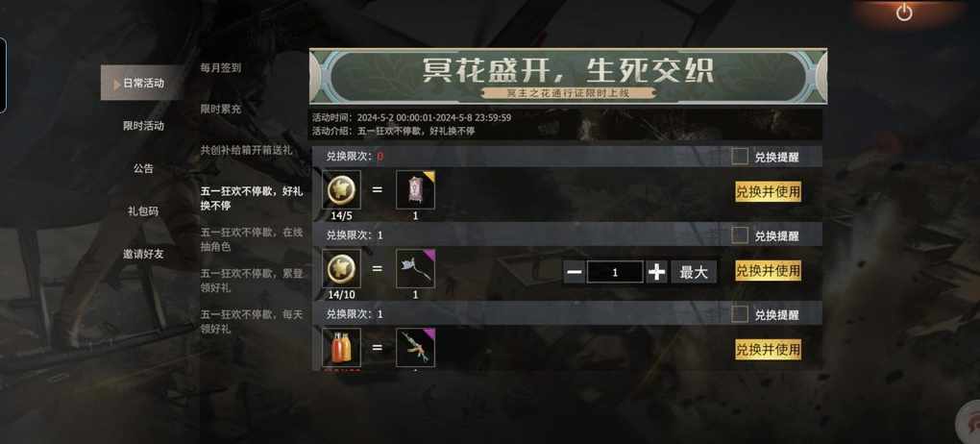Click the minus icon to decrease quantity

click(x=575, y=272)
